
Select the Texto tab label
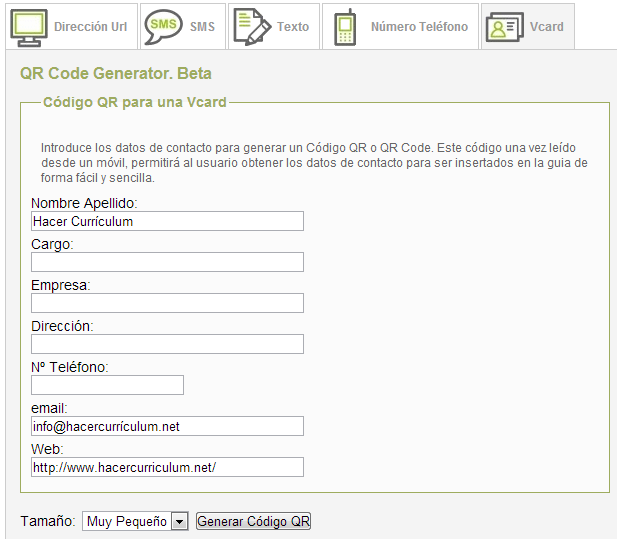293,27
